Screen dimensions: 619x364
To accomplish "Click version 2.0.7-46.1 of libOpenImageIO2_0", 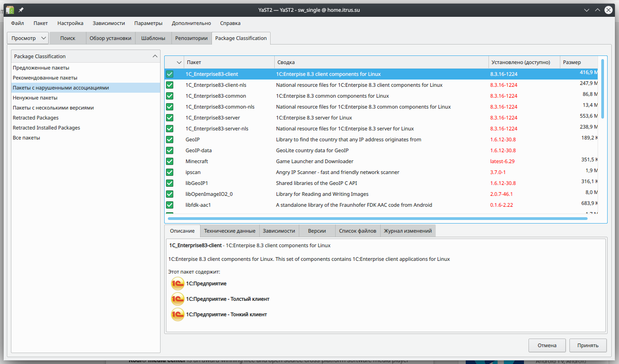I will (501, 194).
